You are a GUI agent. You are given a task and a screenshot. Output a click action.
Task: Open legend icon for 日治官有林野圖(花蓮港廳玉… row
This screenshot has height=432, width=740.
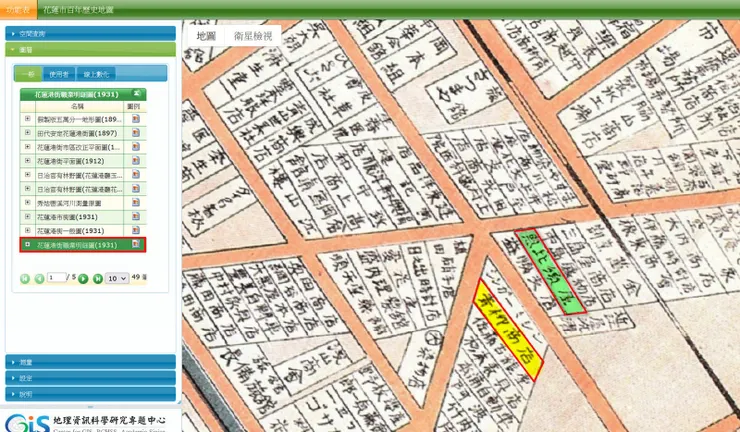(135, 175)
